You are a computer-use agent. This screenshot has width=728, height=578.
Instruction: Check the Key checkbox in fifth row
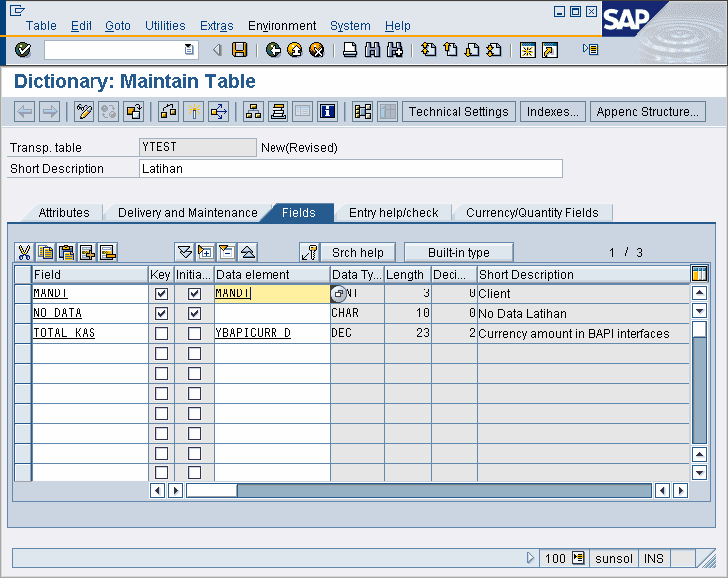pos(161,374)
